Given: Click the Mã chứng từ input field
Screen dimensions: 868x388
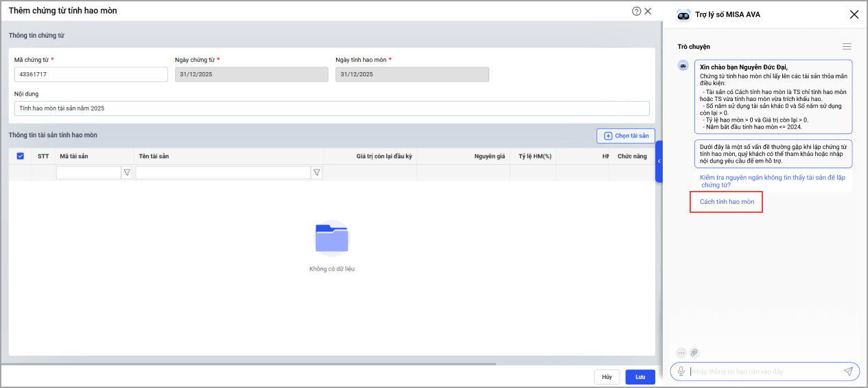Looking at the screenshot, I should (x=91, y=74).
